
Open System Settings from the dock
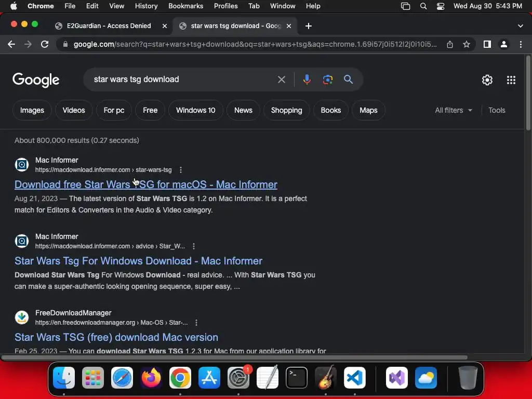238,378
